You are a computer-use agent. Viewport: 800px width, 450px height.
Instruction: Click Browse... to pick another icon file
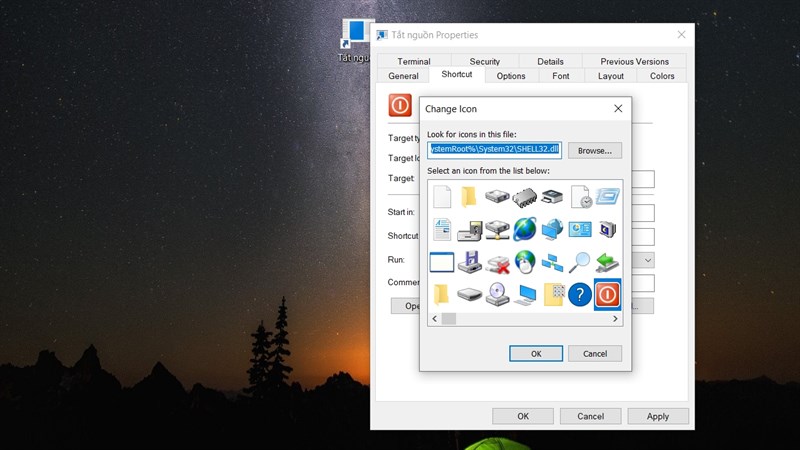595,151
